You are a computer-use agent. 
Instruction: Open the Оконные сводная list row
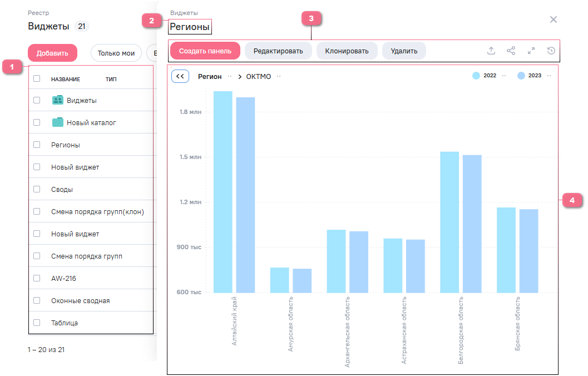tap(81, 300)
